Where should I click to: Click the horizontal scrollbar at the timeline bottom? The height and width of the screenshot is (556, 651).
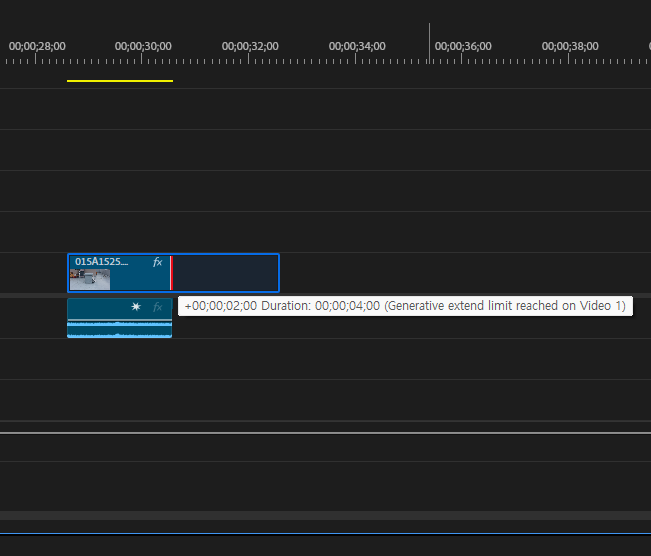(325, 515)
